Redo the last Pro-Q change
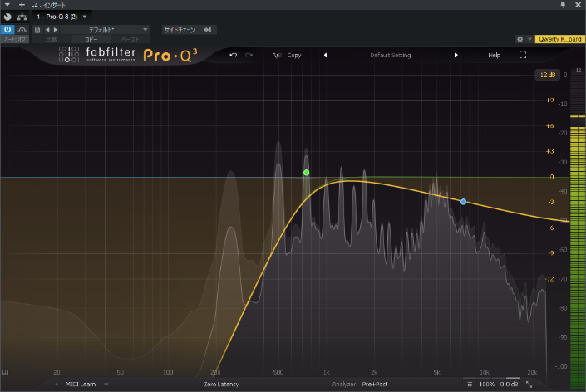586x392 pixels. tap(249, 56)
